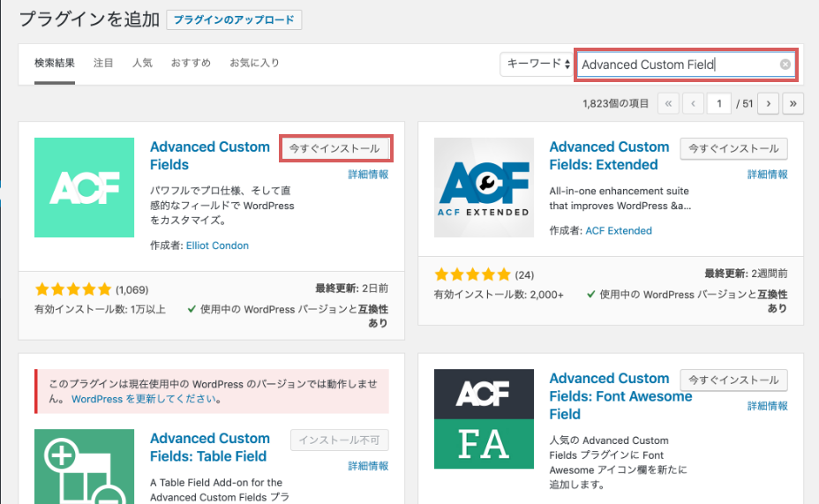
Task: Clear the search field with the X icon
Action: point(785,64)
